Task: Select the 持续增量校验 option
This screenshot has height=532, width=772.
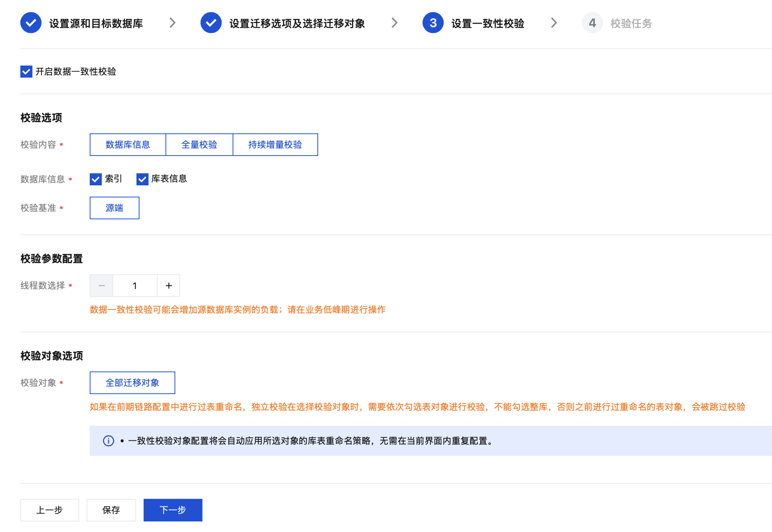Action: click(275, 145)
